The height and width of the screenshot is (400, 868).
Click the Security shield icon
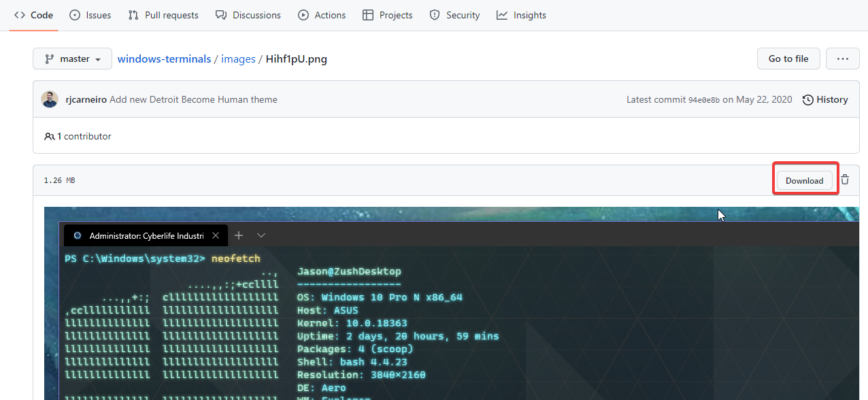click(434, 14)
